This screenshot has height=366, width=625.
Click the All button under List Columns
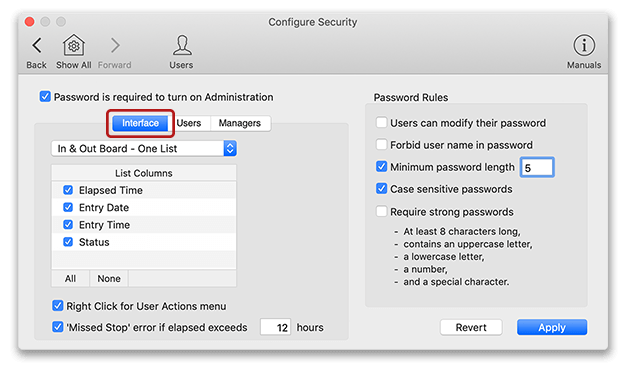click(x=70, y=278)
